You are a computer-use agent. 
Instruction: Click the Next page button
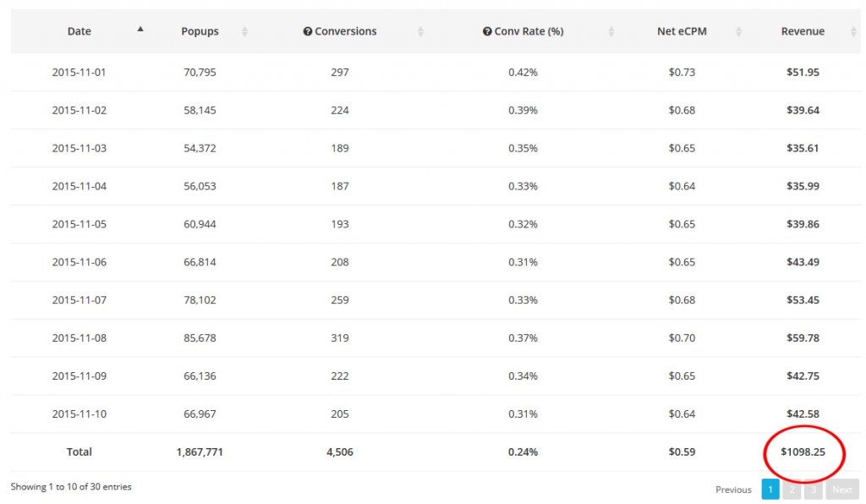pyautogui.click(x=841, y=490)
